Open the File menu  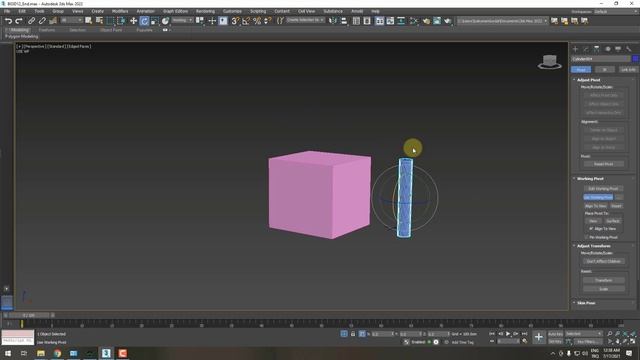click(x=7, y=11)
